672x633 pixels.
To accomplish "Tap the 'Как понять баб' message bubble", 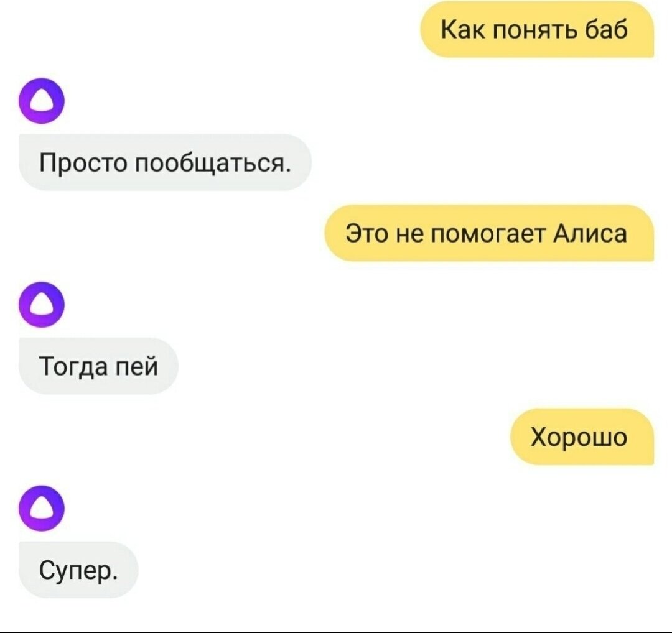I will coord(538,30).
